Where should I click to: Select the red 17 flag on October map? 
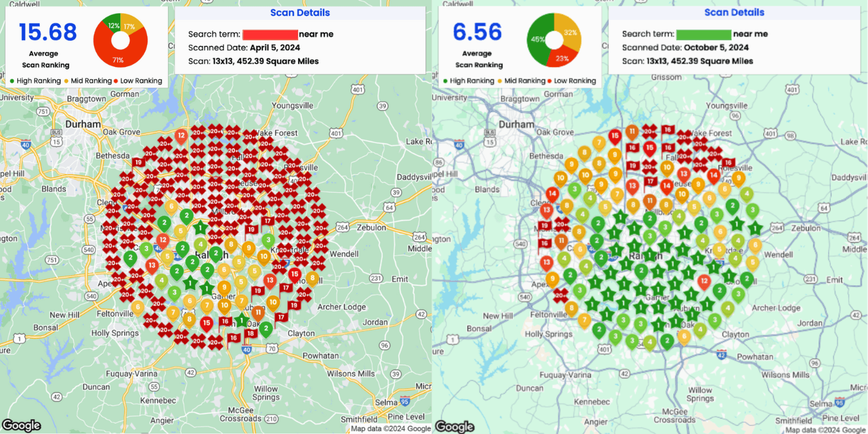point(650,181)
